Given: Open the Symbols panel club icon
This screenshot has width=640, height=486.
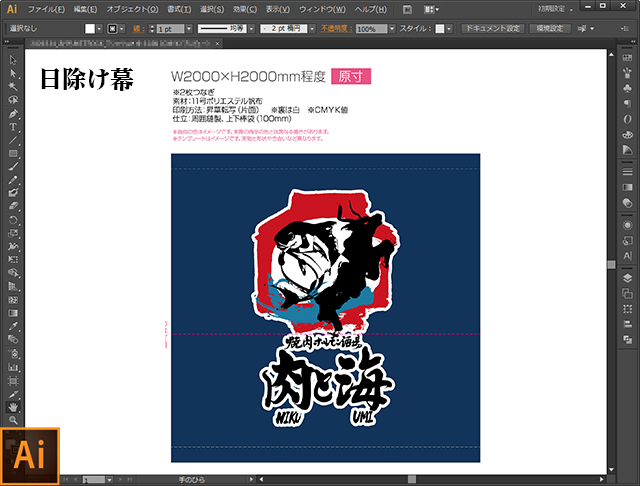Looking at the screenshot, I should [627, 89].
